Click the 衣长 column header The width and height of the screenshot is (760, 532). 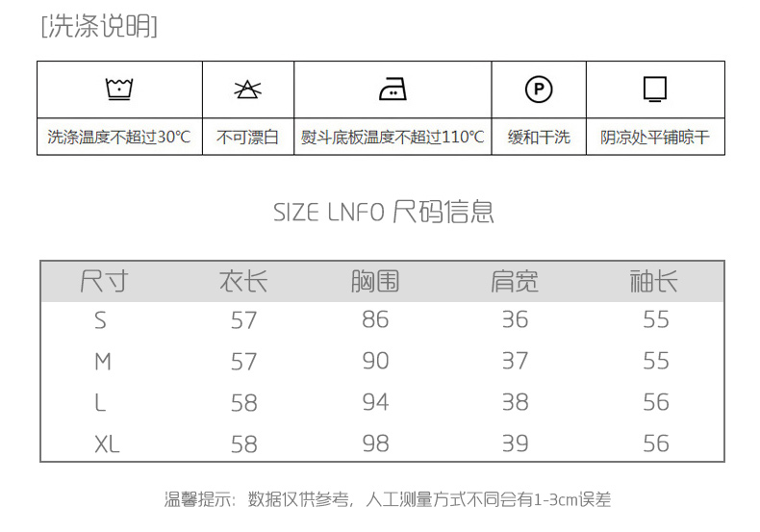243,282
